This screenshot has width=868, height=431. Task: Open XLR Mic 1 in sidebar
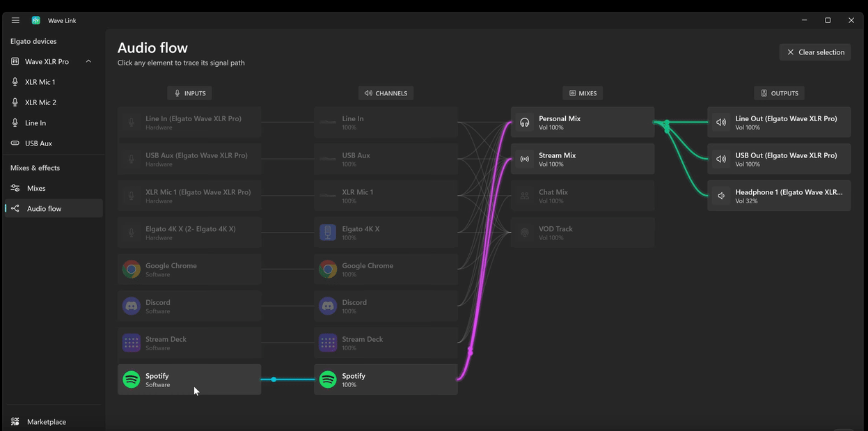tap(53, 81)
